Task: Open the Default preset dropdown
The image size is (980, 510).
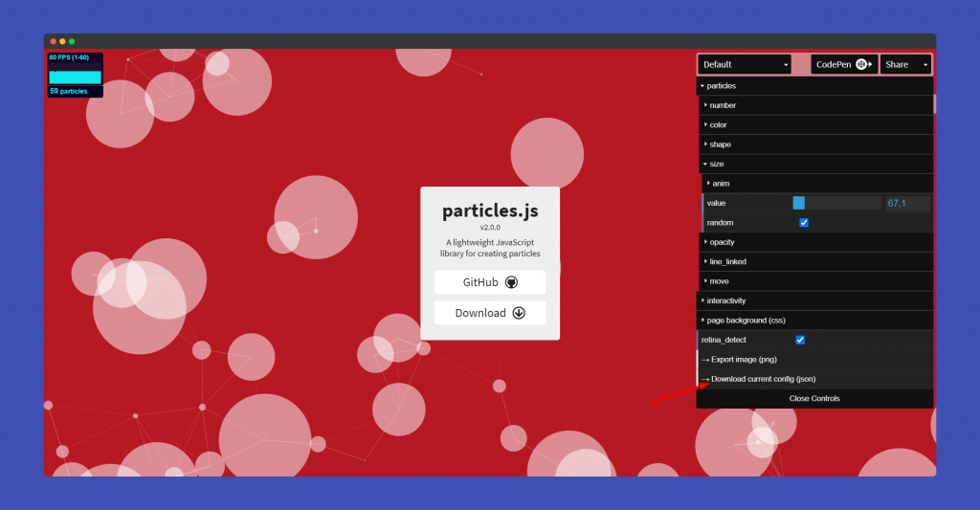Action: (x=745, y=64)
